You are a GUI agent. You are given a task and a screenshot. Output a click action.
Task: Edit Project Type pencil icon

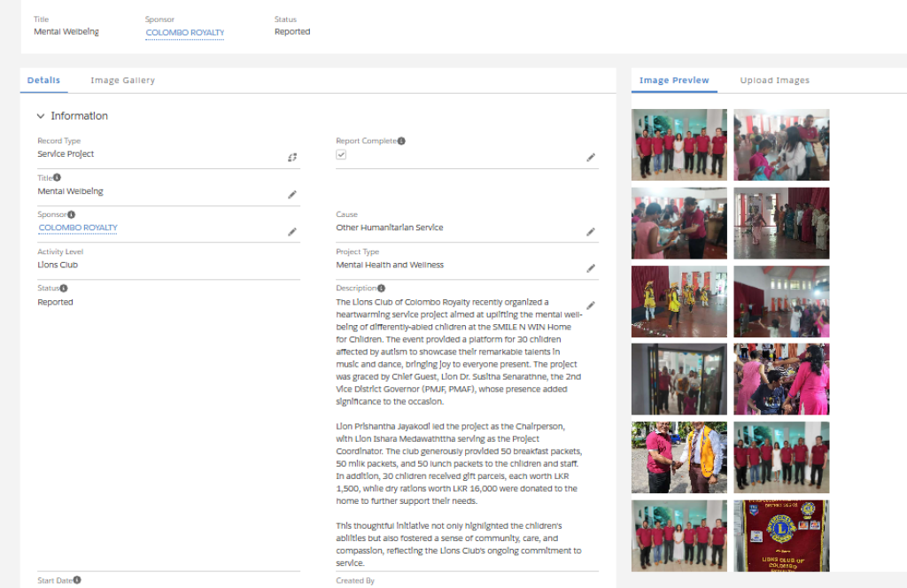click(591, 268)
